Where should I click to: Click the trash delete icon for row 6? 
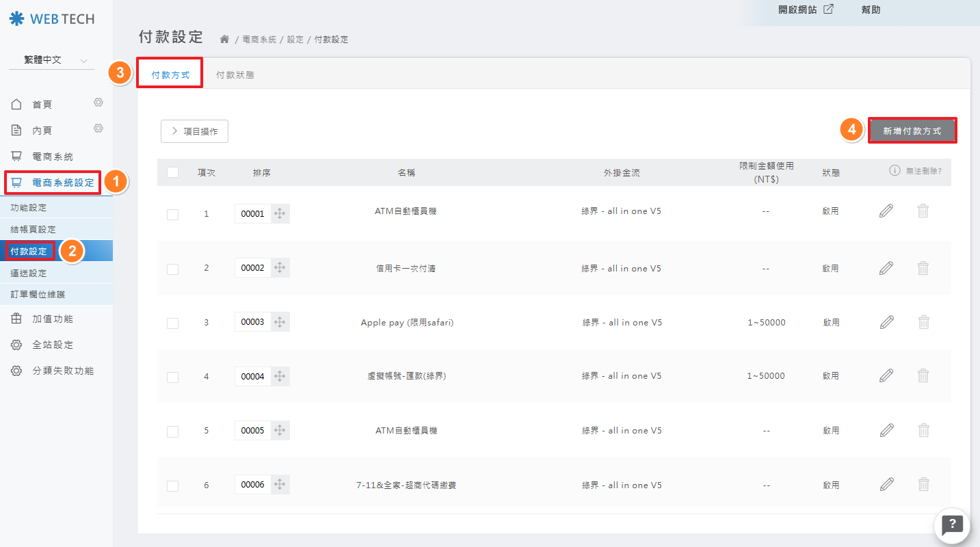[923, 485]
